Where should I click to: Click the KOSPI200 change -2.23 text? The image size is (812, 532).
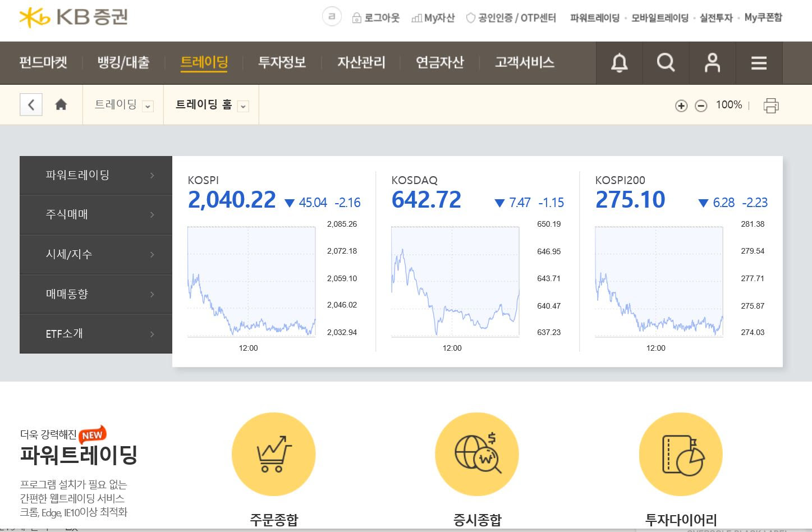[755, 203]
